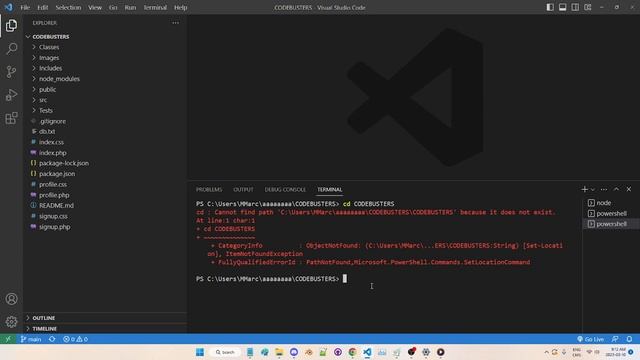Image resolution: width=640 pixels, height=360 pixels.
Task: Toggle secondary side bar layout button
Action: tap(575, 7)
